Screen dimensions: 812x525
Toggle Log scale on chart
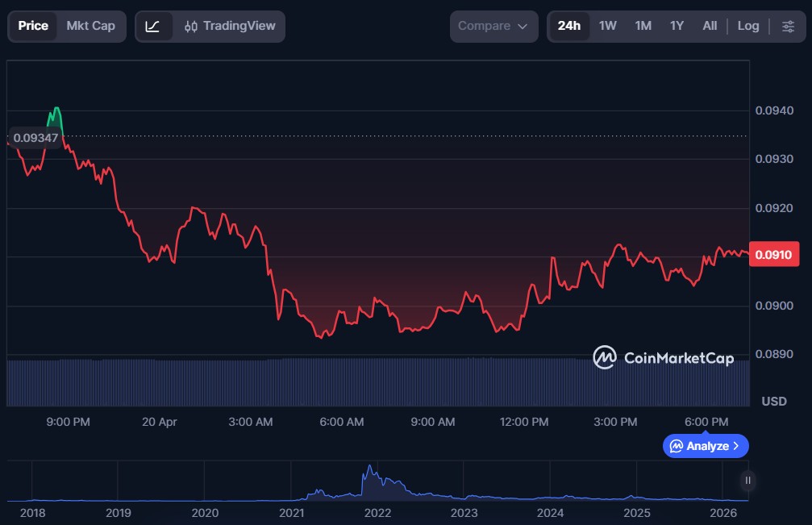click(748, 26)
